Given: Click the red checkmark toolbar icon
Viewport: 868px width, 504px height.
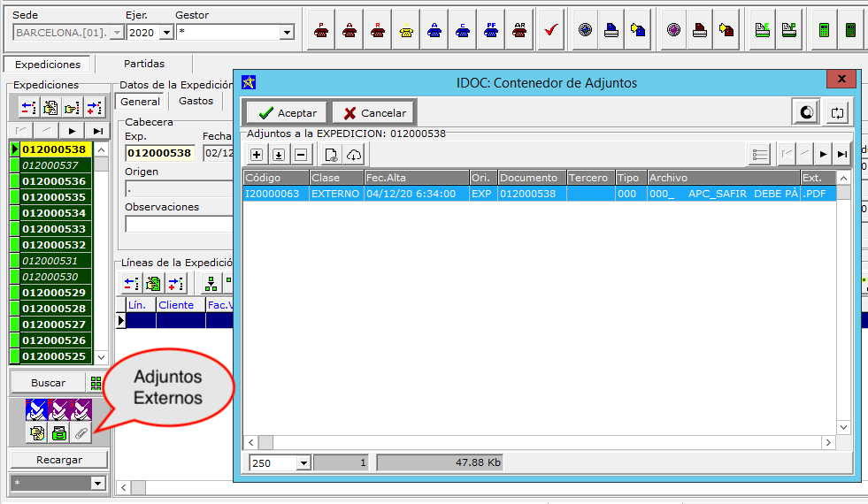Looking at the screenshot, I should coord(550,31).
